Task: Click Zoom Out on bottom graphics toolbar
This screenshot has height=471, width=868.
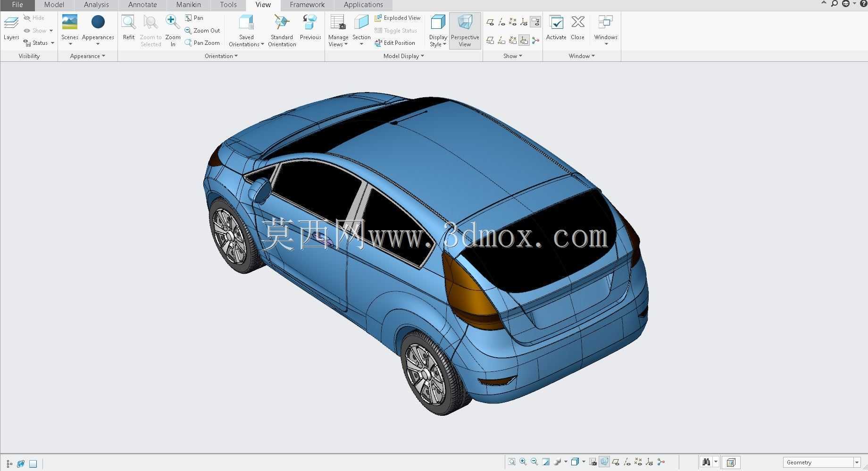Action: tap(534, 462)
